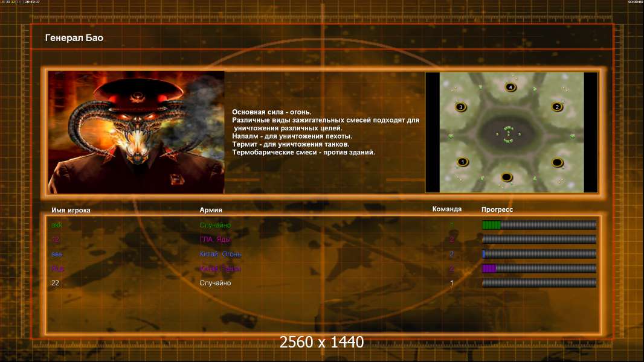This screenshot has height=362, width=644.
Task: Click the 'Китай Огонь' army entry
Action: click(x=220, y=254)
